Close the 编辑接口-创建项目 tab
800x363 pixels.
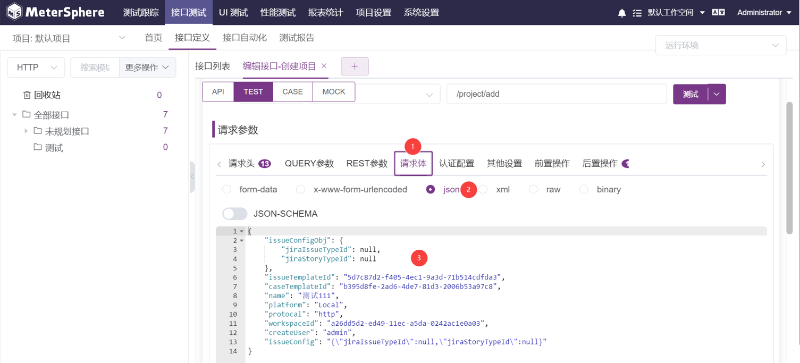click(x=323, y=66)
